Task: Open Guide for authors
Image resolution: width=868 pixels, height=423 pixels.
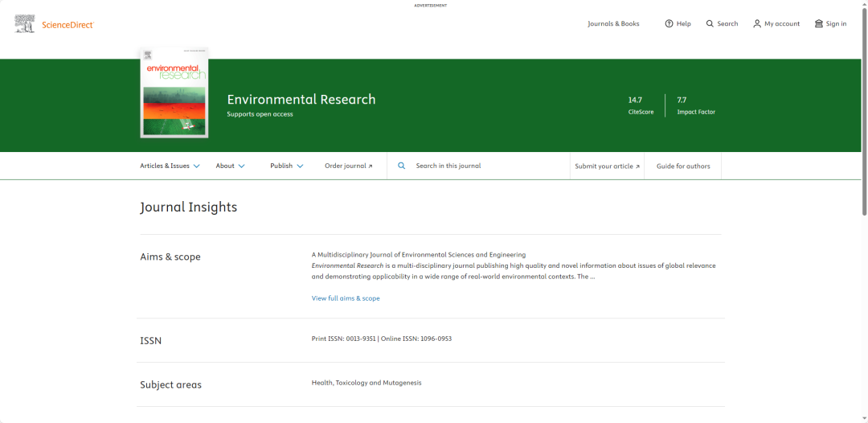Action: 683,166
